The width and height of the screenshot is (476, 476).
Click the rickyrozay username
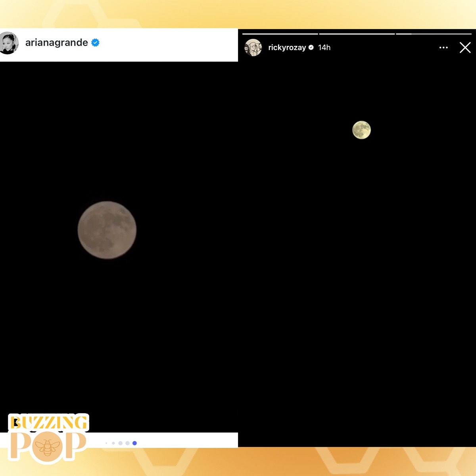[287, 48]
